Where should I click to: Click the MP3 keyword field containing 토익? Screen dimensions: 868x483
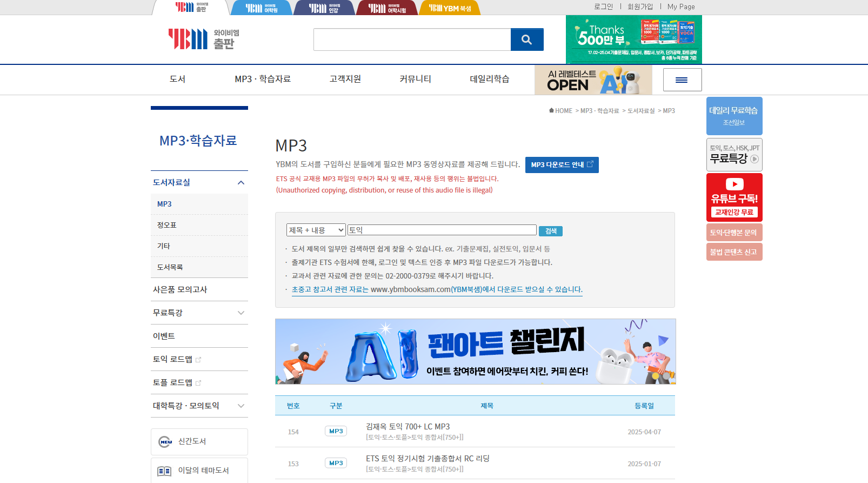pos(442,230)
